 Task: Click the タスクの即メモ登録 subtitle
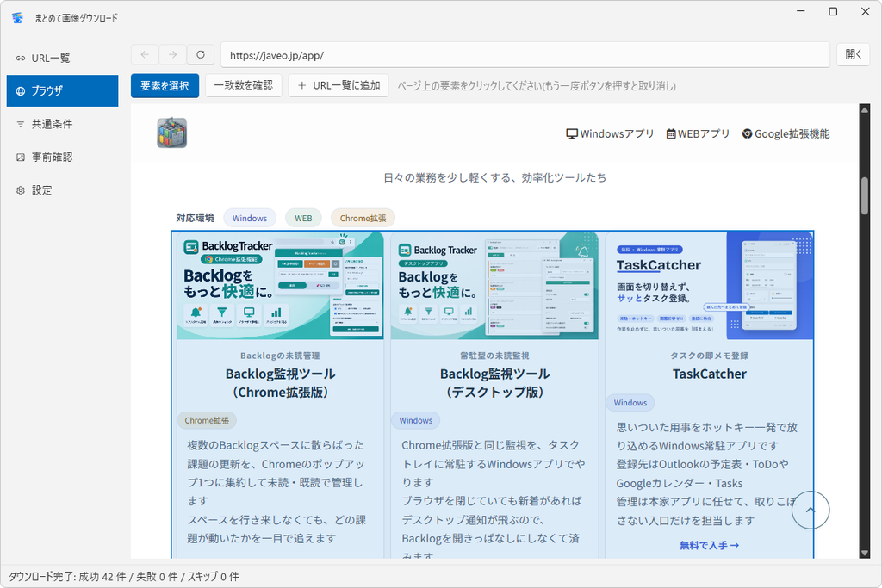710,356
